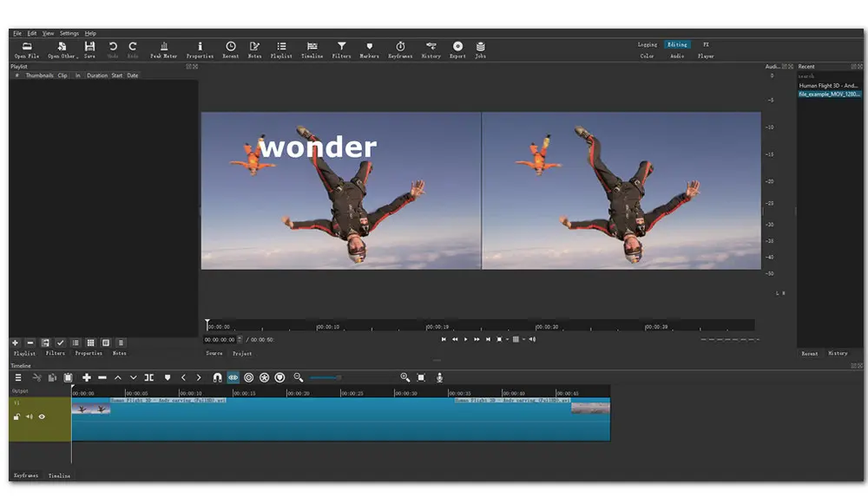The image size is (868, 503).
Task: Save the project with the Save icon
Action: (89, 49)
